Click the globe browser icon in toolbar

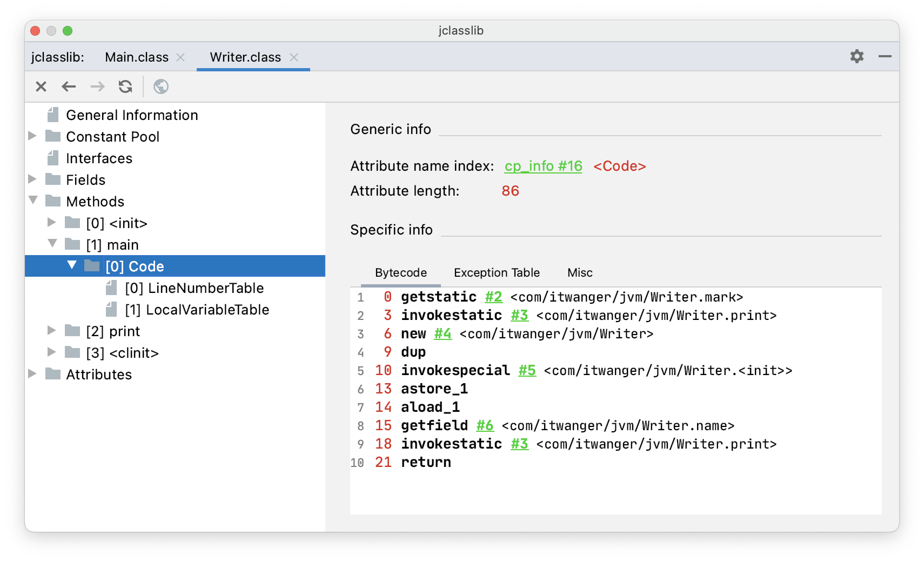pos(161,86)
